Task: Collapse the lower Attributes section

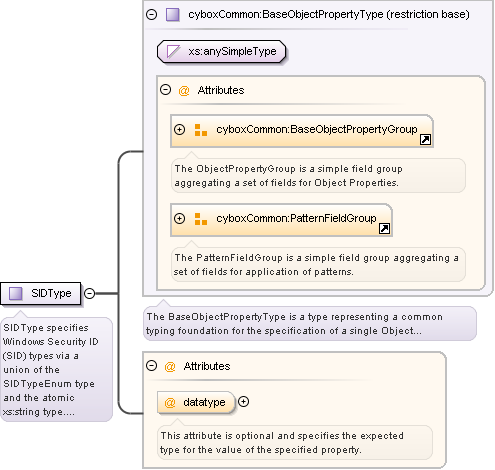Action: 151,366
